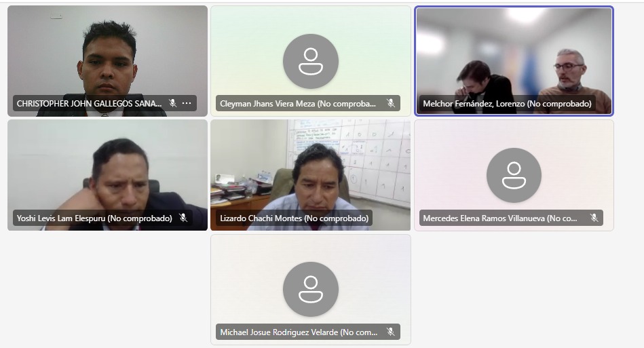Screen dimensions: 644x348
Task: Click Christopher John Gallegos's muted microphone icon
Action: tap(173, 103)
